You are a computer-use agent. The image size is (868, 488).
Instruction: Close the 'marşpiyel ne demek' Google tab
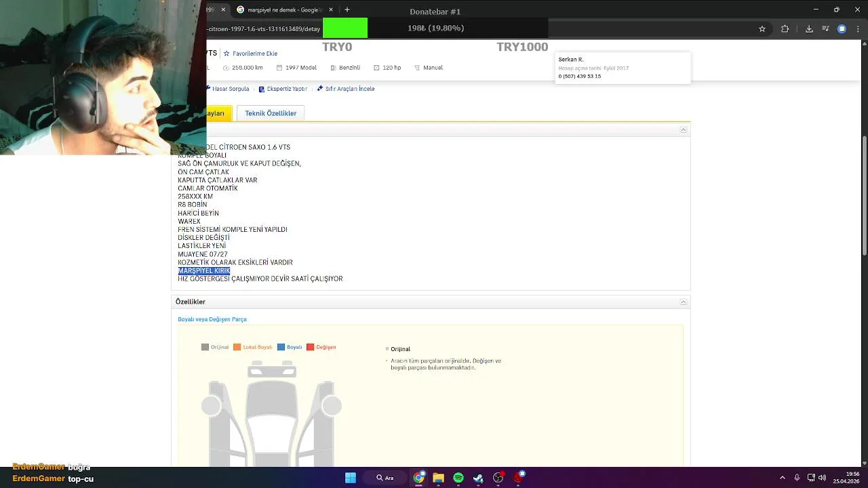pos(332,9)
